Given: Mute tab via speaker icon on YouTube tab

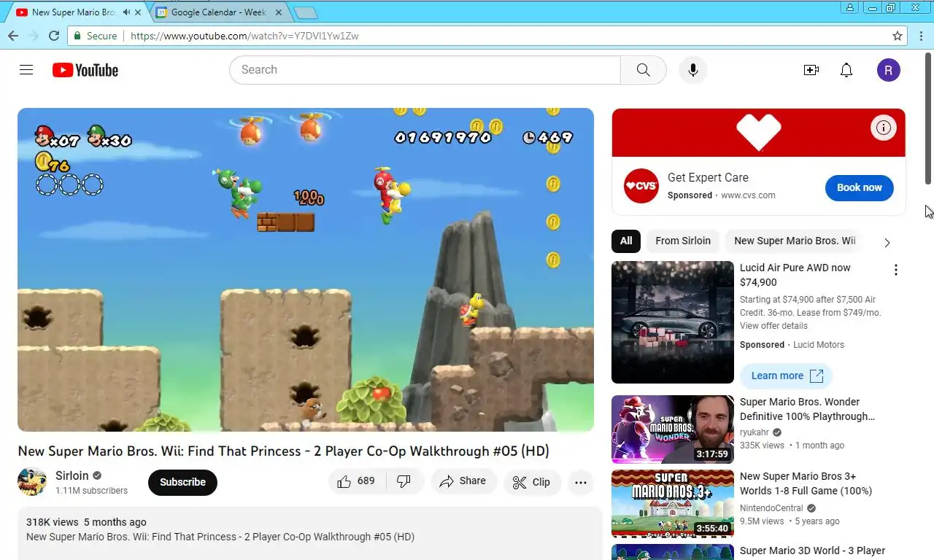Looking at the screenshot, I should point(126,12).
